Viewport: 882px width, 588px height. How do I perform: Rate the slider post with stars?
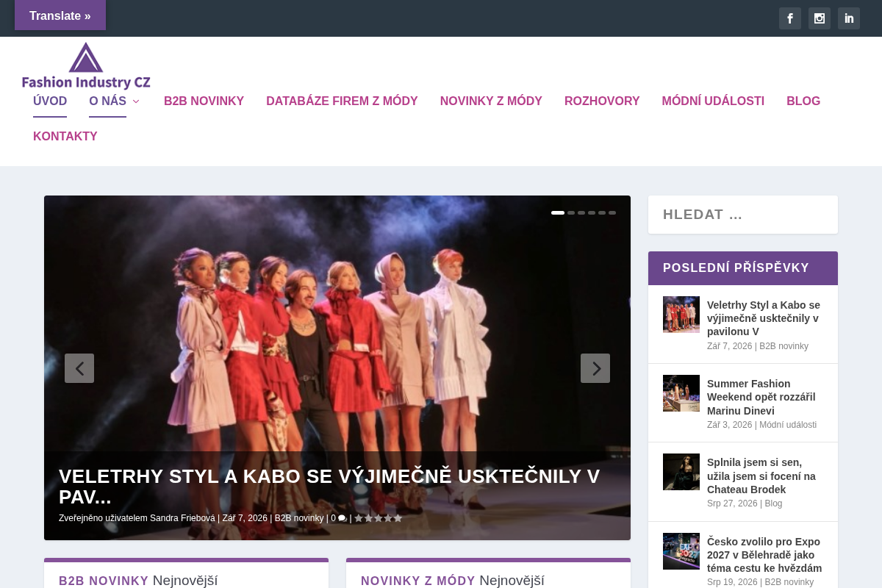point(379,518)
